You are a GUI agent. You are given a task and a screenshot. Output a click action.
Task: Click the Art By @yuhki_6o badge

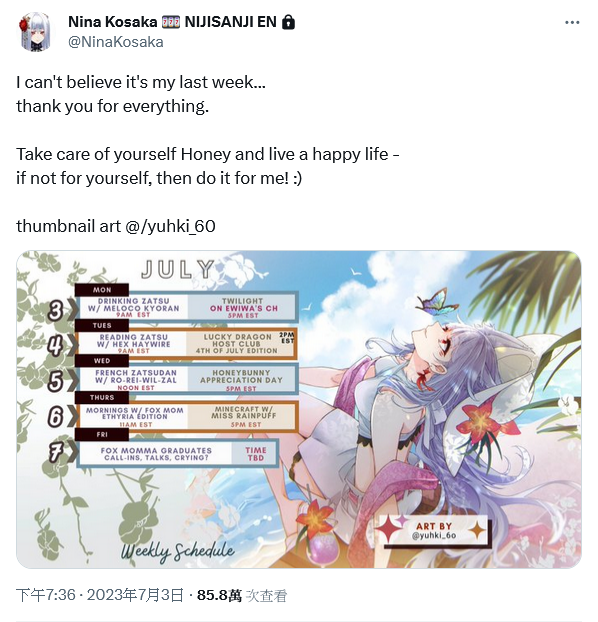434,530
